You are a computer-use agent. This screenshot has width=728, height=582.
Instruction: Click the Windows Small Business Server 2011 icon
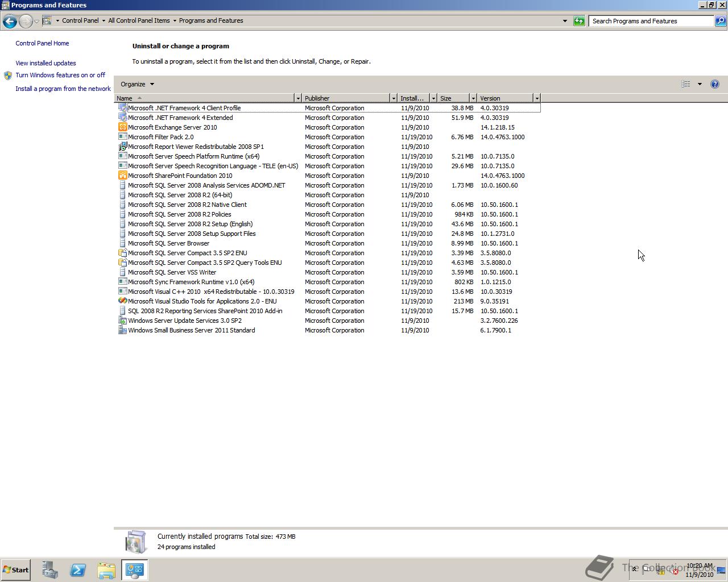122,330
